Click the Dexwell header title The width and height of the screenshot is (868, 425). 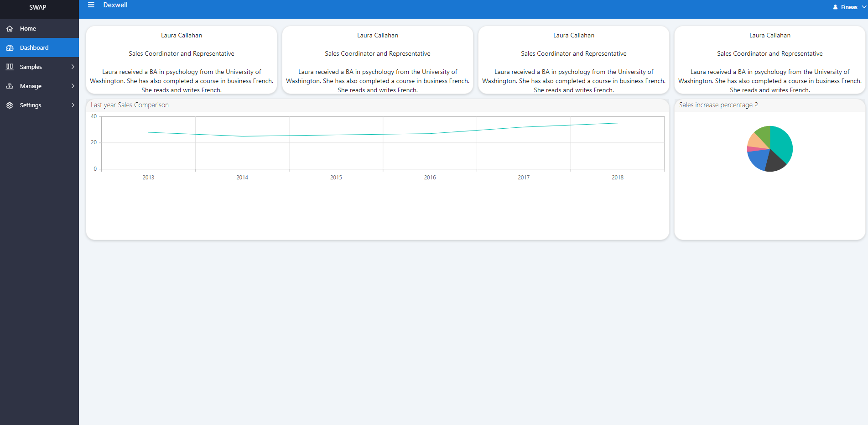(x=115, y=5)
